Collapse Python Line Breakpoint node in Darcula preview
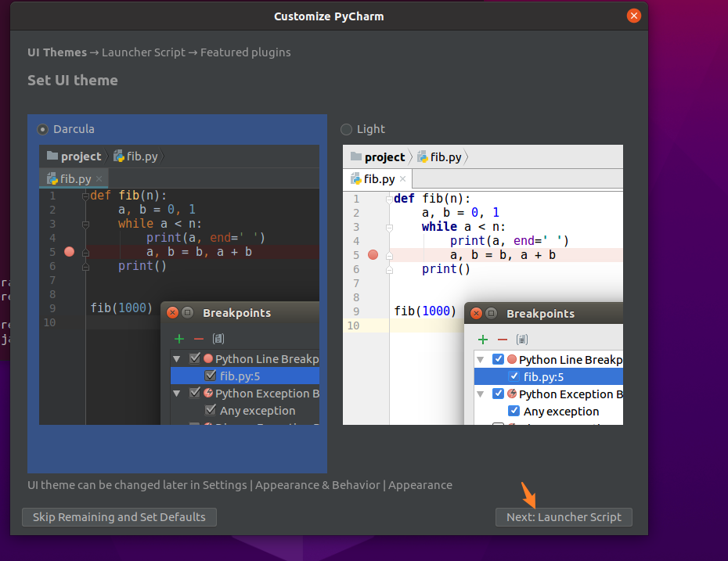728x561 pixels. point(177,358)
